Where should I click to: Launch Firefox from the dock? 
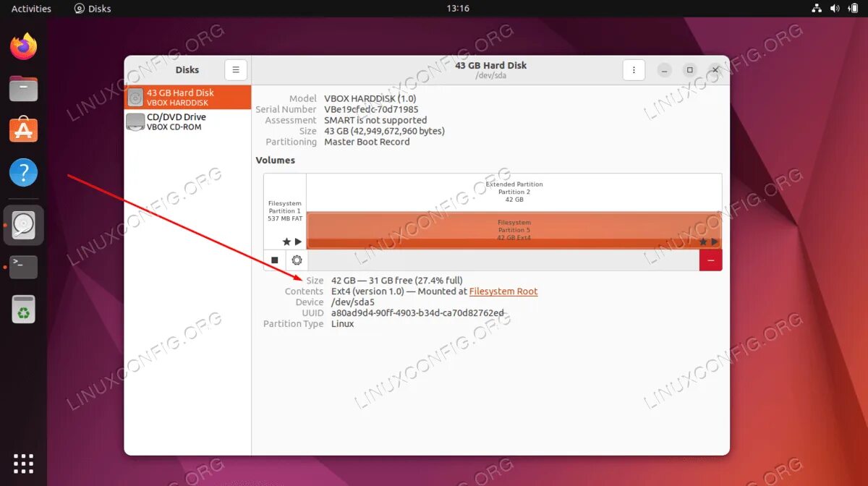point(24,47)
